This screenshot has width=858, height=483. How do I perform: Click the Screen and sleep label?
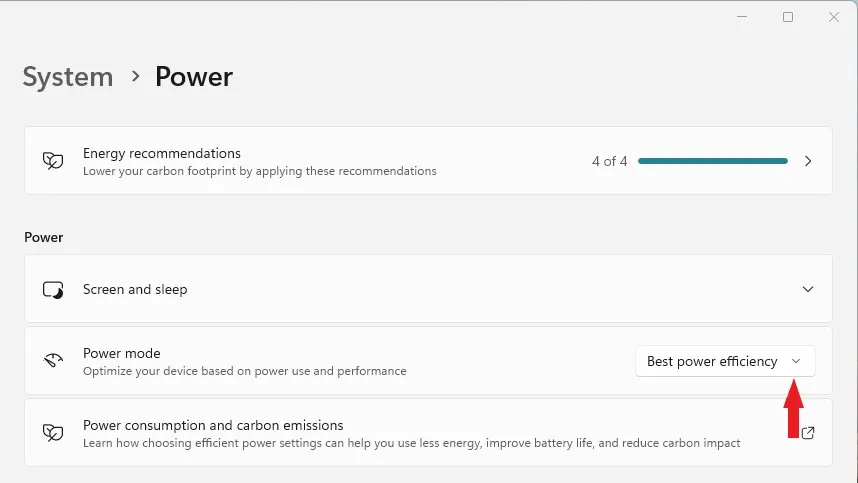coord(135,289)
